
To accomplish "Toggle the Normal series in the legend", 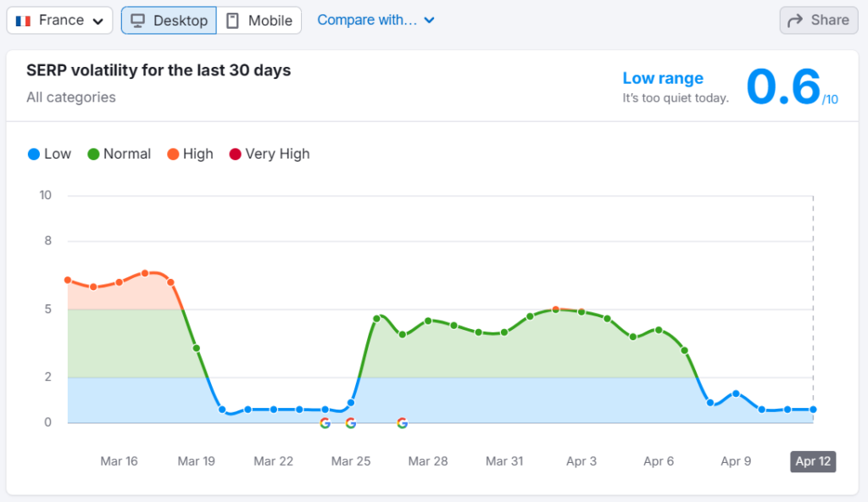I will (119, 153).
